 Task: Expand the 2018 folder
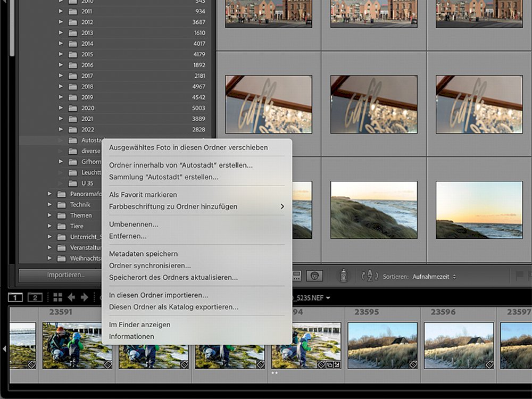(61, 87)
